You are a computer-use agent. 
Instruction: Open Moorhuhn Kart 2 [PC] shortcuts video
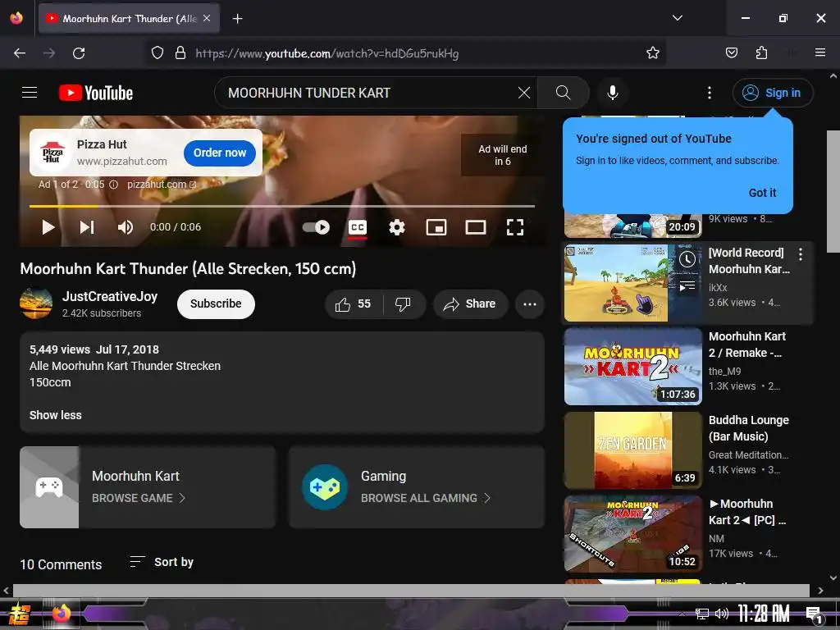coord(632,533)
